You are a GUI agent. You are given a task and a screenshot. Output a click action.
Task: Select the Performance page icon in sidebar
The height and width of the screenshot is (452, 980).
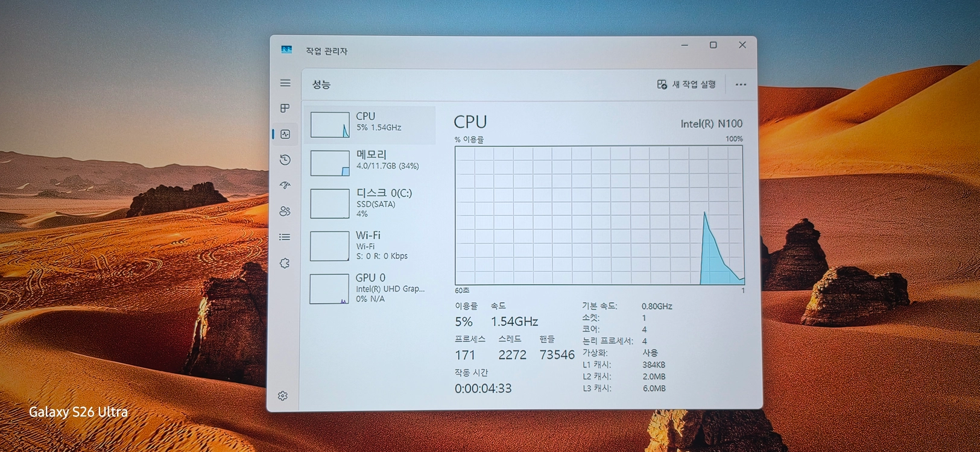click(285, 134)
